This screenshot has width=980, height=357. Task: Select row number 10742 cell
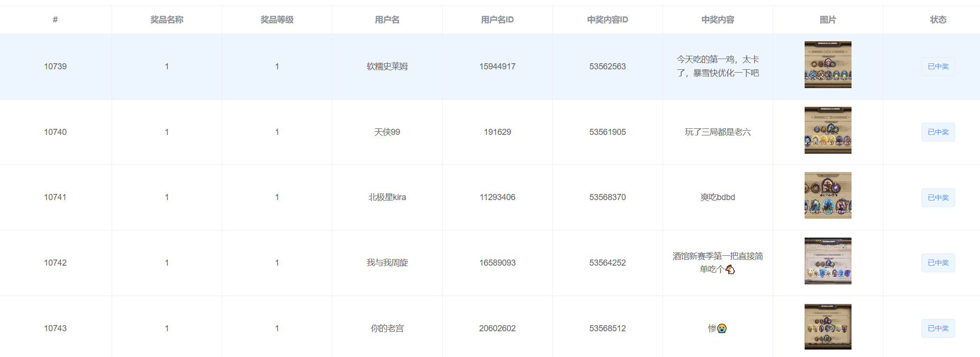pyautogui.click(x=55, y=263)
